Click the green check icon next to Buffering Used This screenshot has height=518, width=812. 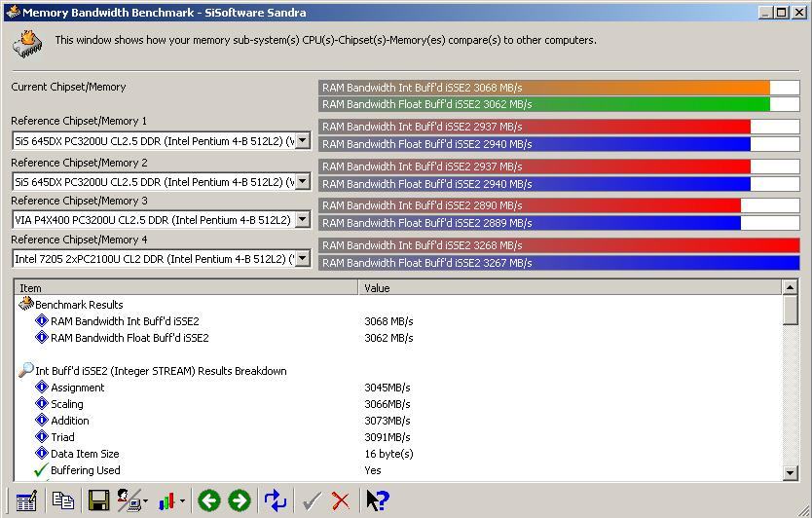41,470
